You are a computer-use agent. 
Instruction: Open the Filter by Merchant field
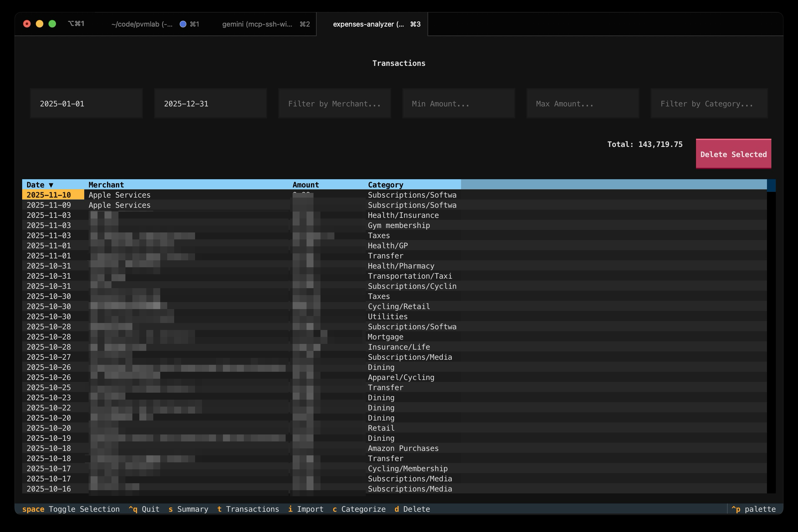coord(334,103)
